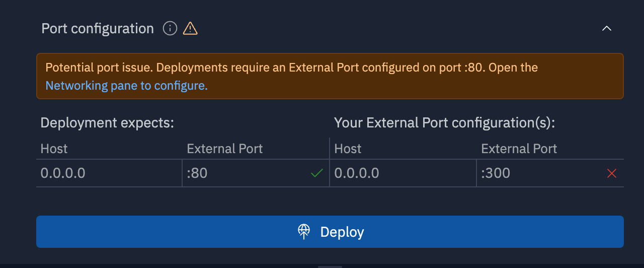Click the Host column header under Deployment expects
The image size is (644, 268).
[54, 149]
